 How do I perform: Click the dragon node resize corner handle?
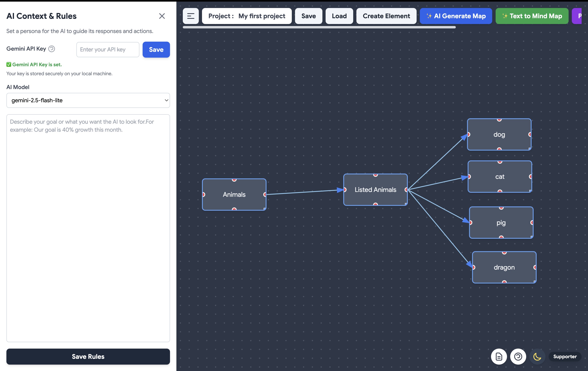[535, 282]
